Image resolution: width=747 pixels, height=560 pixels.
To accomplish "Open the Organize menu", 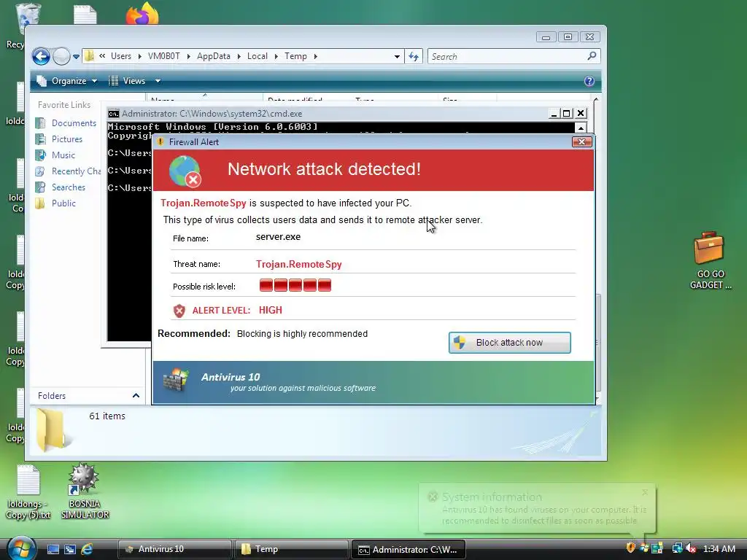I will click(x=67, y=81).
